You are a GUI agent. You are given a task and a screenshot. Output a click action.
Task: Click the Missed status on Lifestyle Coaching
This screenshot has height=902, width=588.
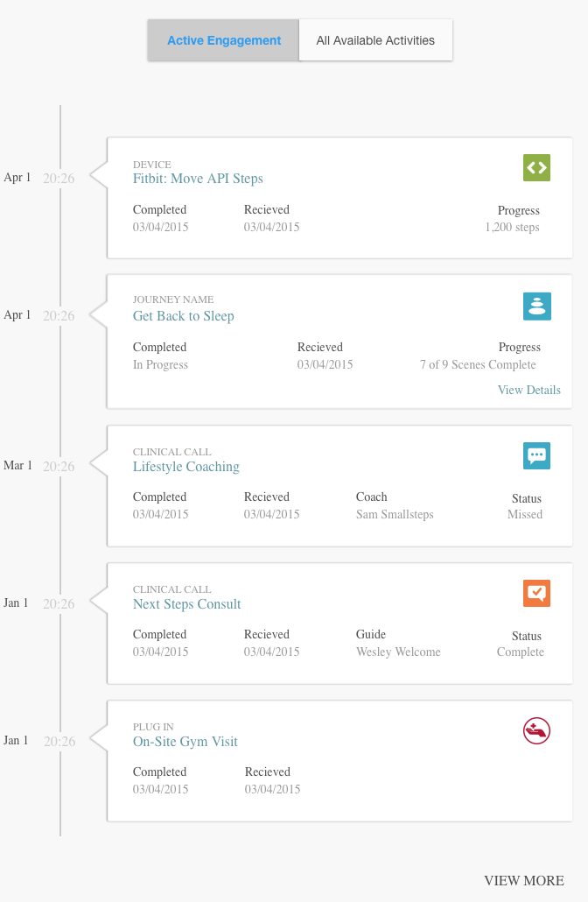(525, 514)
